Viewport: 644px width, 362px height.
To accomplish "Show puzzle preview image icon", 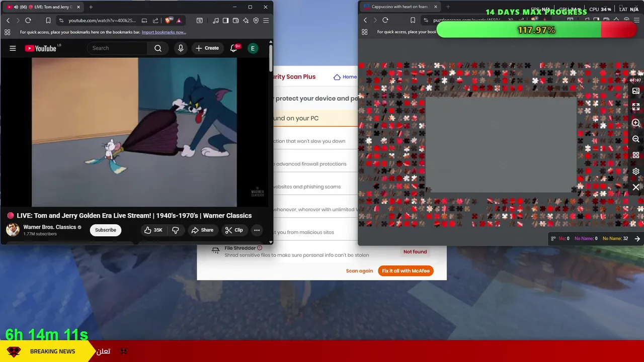I will tap(636, 91).
